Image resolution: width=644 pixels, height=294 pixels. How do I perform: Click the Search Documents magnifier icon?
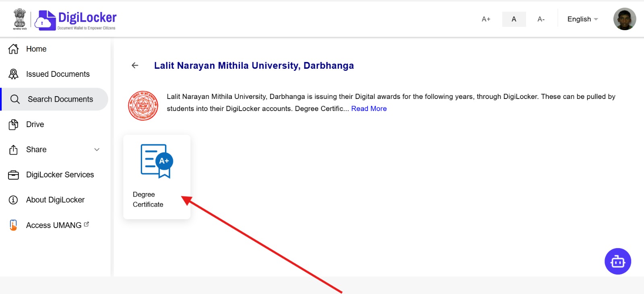[15, 99]
